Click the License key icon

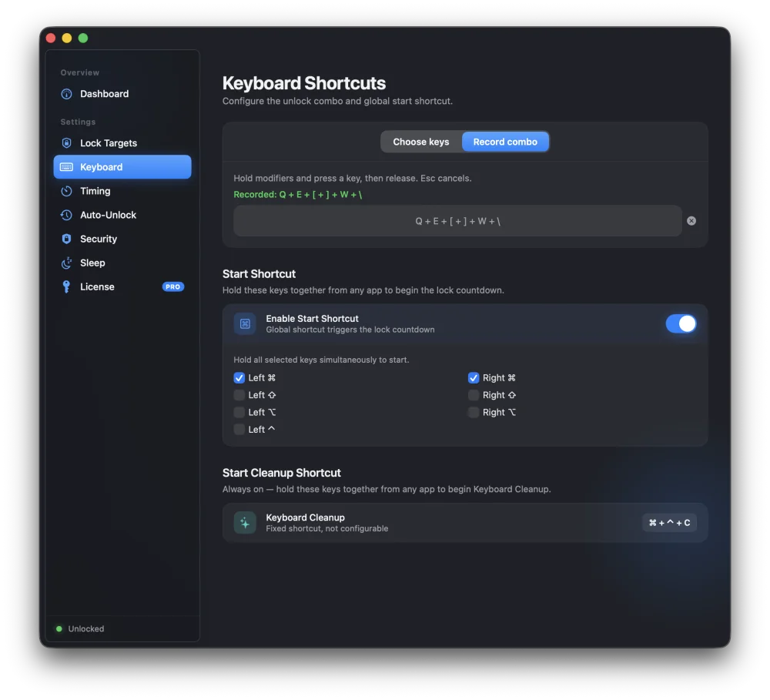pos(66,287)
